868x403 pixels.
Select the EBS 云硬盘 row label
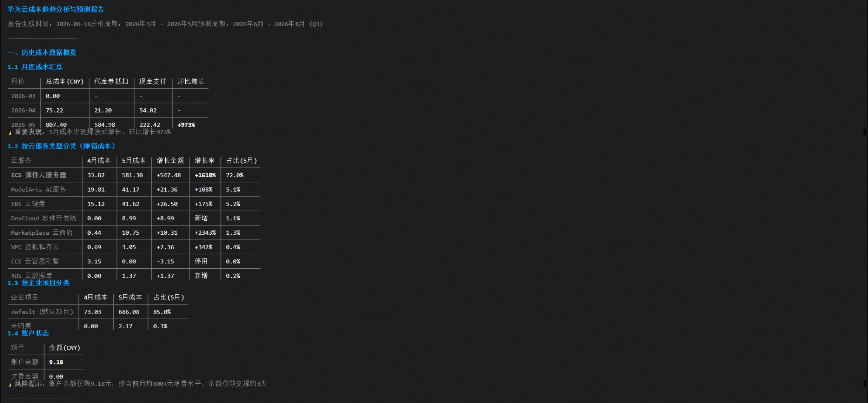coord(28,204)
